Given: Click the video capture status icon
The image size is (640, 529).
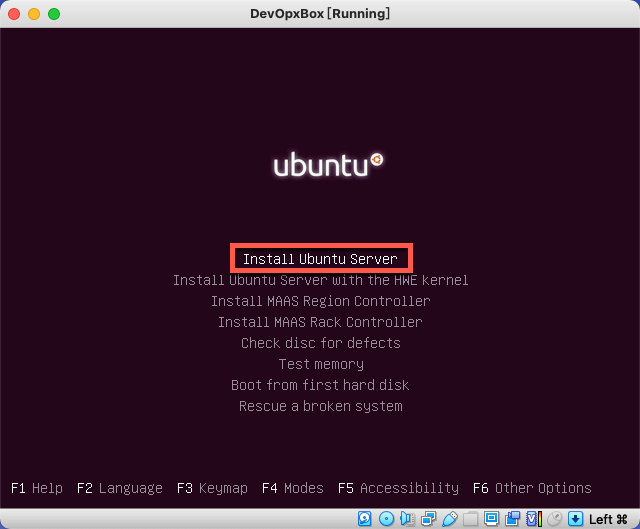Looking at the screenshot, I should pyautogui.click(x=513, y=519).
